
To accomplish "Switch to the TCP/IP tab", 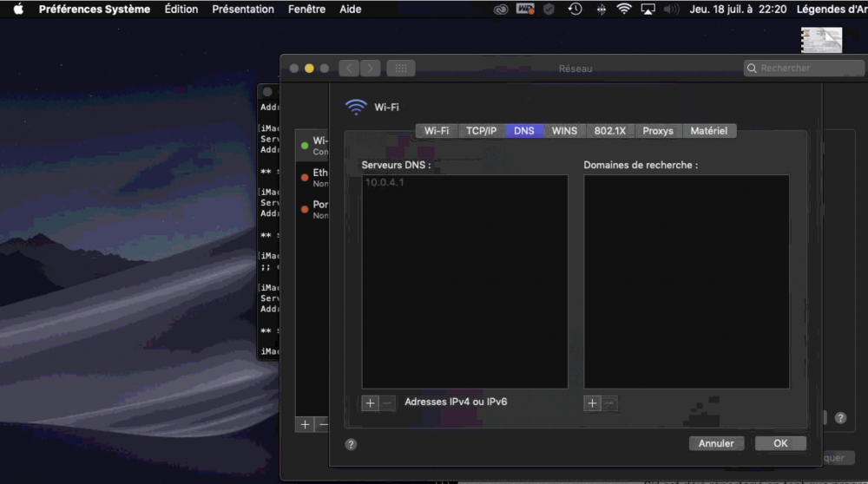I will (x=481, y=131).
